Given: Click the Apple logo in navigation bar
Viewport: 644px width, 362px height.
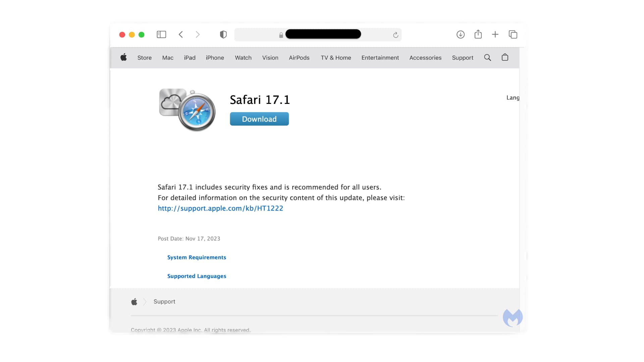Looking at the screenshot, I should [123, 57].
